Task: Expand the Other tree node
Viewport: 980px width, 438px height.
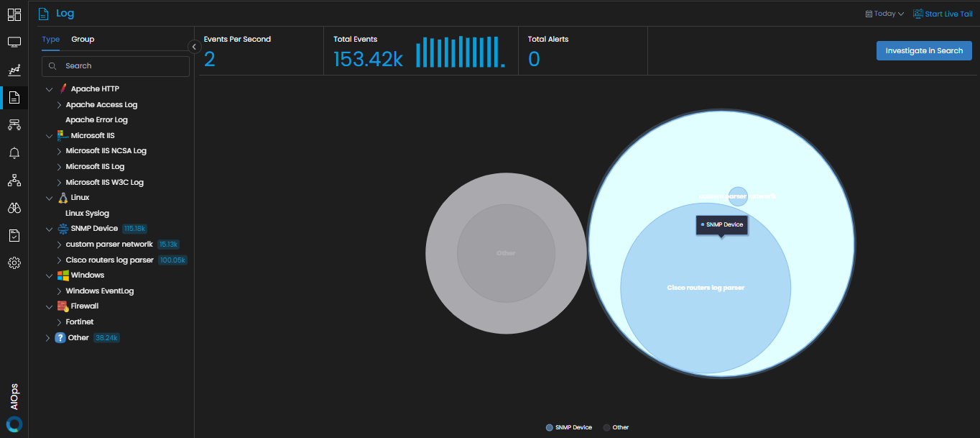Action: click(x=48, y=338)
